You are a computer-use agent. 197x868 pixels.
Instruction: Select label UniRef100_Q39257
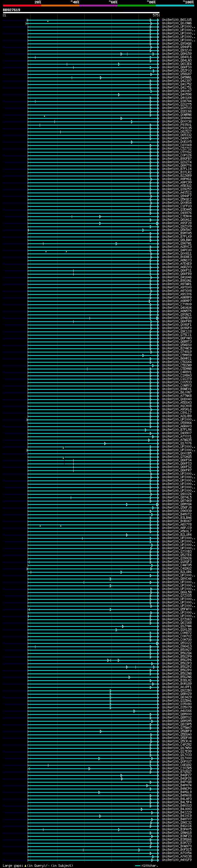point(177,189)
